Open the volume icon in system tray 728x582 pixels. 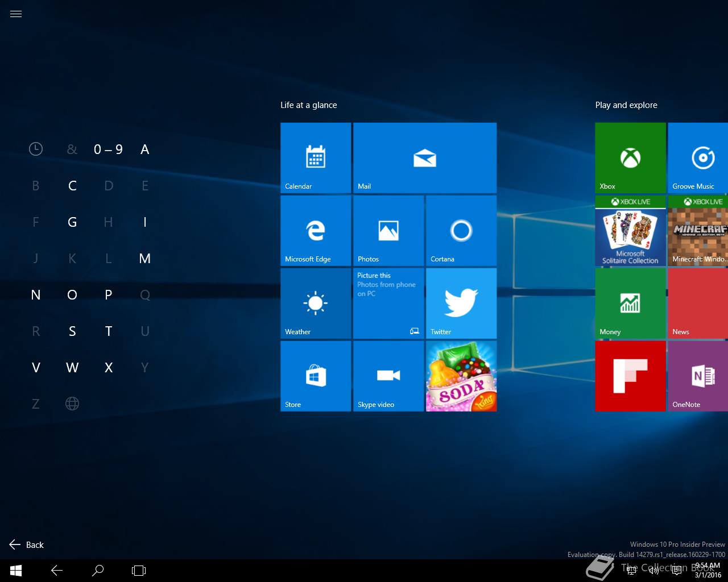[654, 571]
